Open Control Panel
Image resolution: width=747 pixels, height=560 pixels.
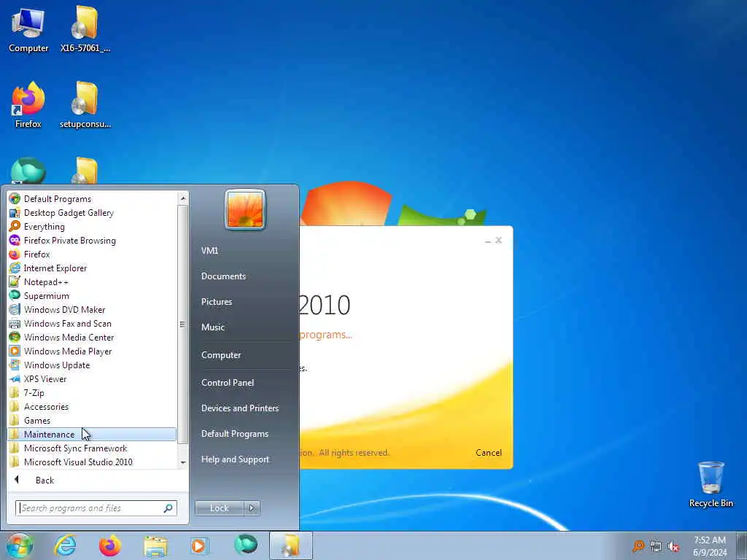228,382
